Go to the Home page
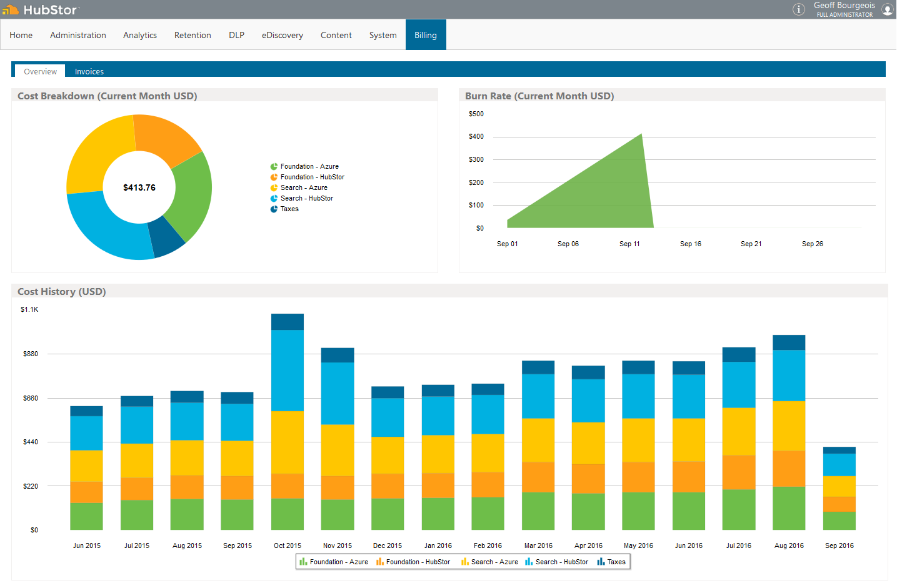This screenshot has height=588, width=897. click(21, 36)
